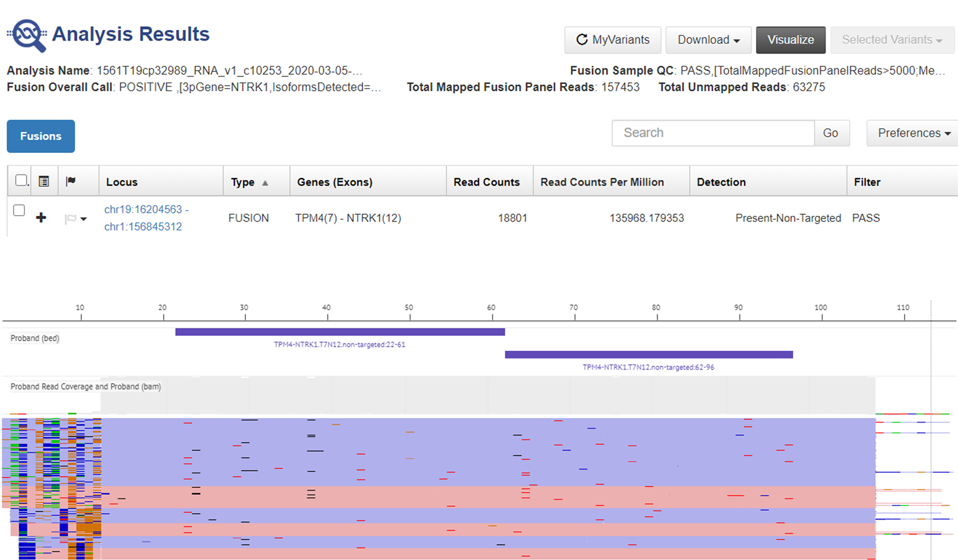This screenshot has height=560, width=958.
Task: Open the Preferences dropdown
Action: click(913, 133)
